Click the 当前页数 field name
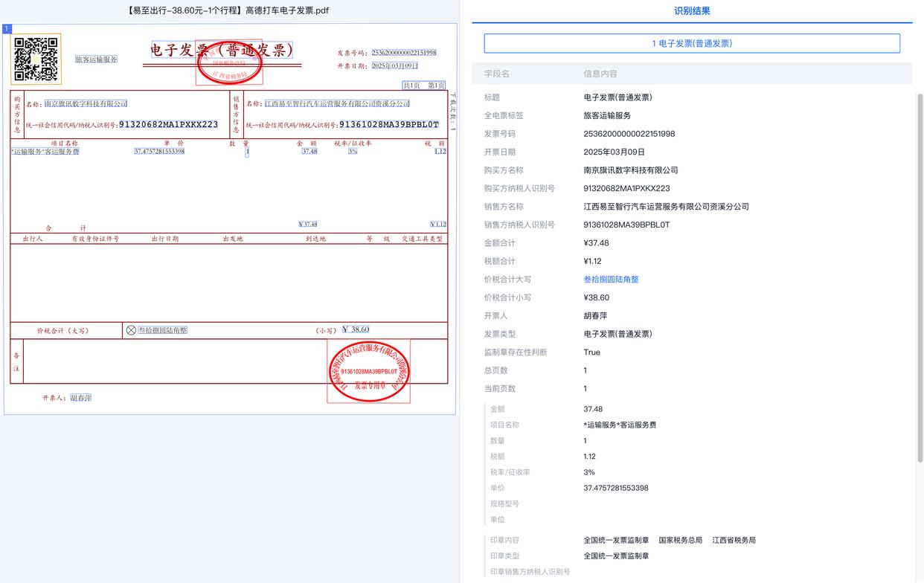The width and height of the screenshot is (924, 583). coord(500,388)
